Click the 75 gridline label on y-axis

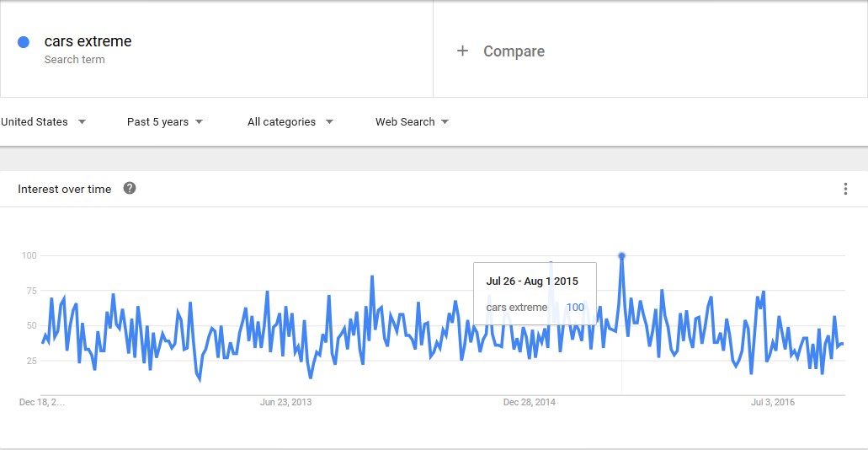31,291
